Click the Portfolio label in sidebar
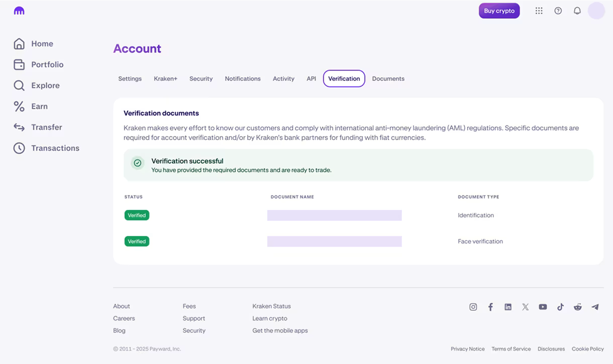 click(47, 65)
